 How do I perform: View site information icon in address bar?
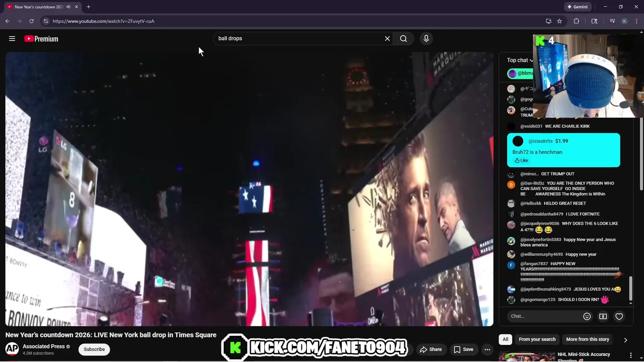pos(46,21)
